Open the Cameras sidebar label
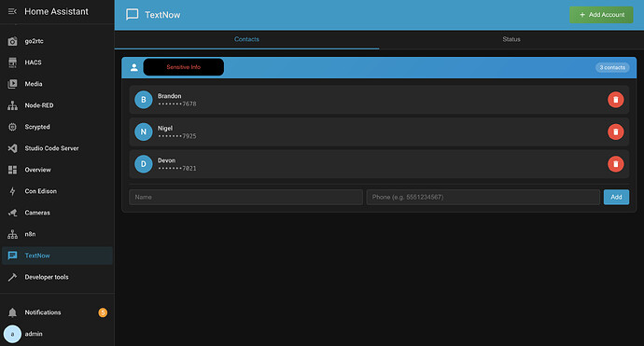 37,213
